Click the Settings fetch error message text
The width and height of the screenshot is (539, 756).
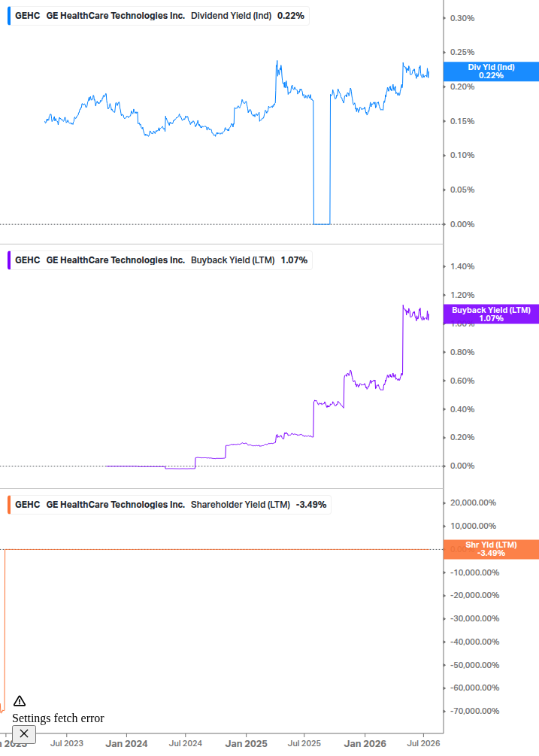tap(59, 718)
